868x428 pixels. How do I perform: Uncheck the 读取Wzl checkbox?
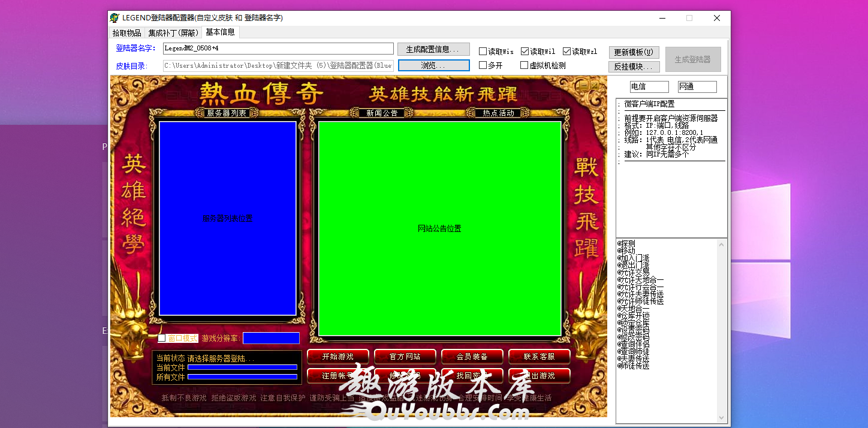(566, 52)
